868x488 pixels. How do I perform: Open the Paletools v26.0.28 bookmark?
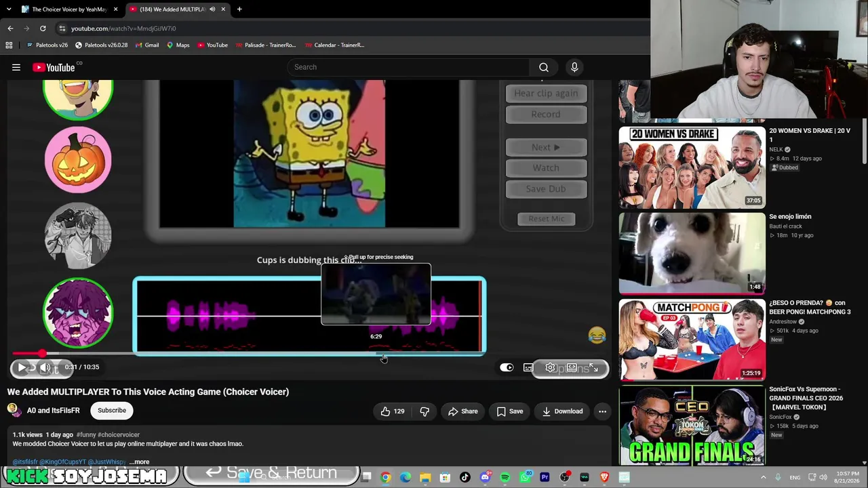(x=101, y=45)
